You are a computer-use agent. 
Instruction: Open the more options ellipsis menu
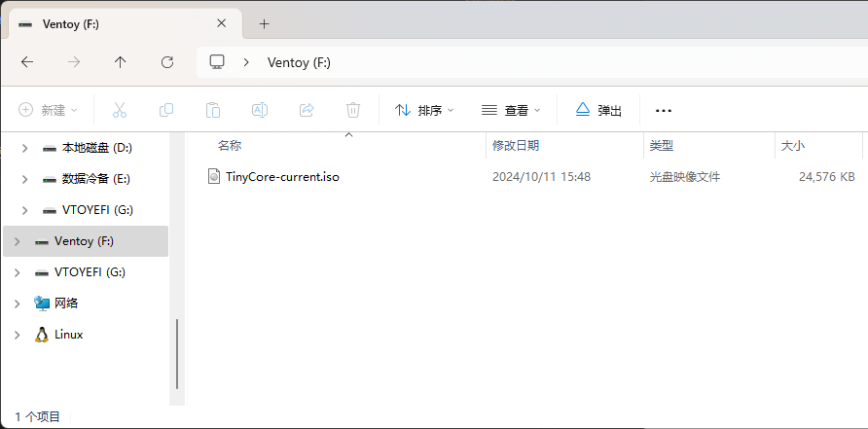(x=664, y=110)
